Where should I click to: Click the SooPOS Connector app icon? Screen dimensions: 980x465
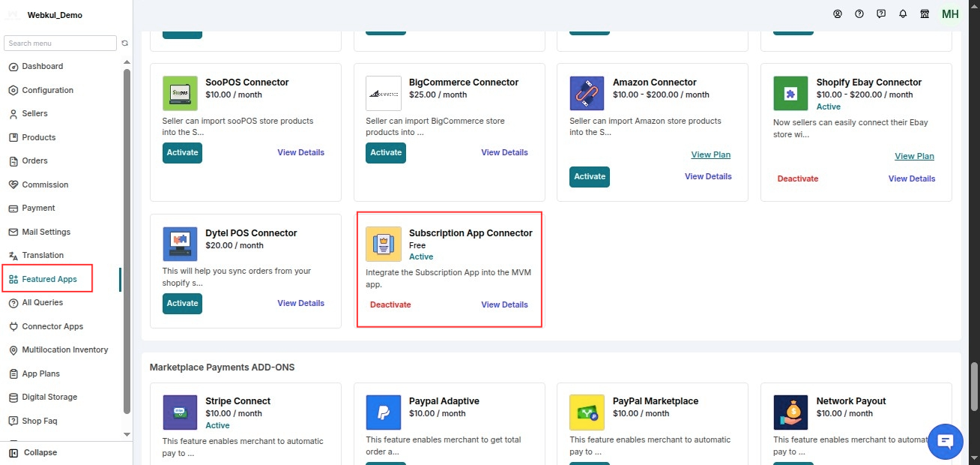pyautogui.click(x=180, y=94)
